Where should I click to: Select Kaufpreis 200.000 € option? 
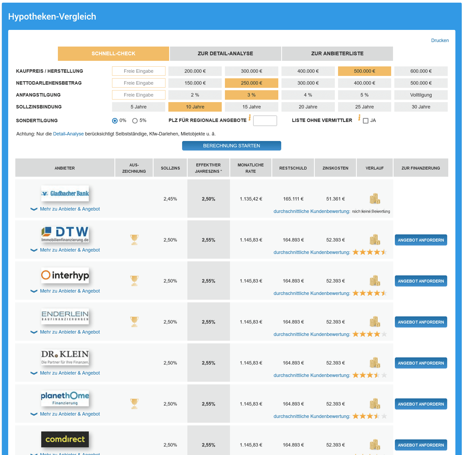pyautogui.click(x=195, y=71)
